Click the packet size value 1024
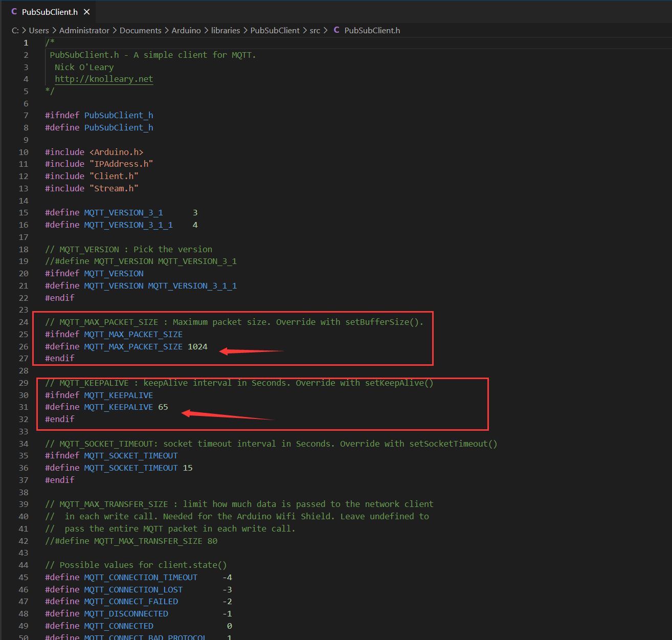Viewport: 672px width, 640px height. (x=197, y=346)
